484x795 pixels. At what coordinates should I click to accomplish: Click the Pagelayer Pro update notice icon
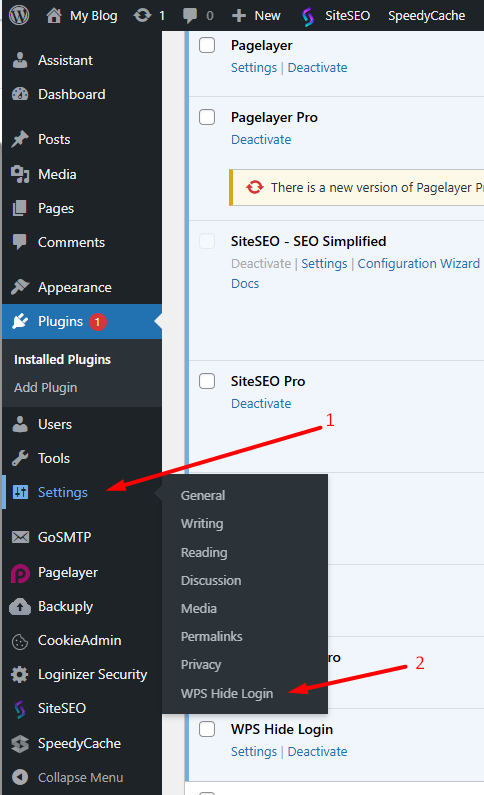click(254, 188)
